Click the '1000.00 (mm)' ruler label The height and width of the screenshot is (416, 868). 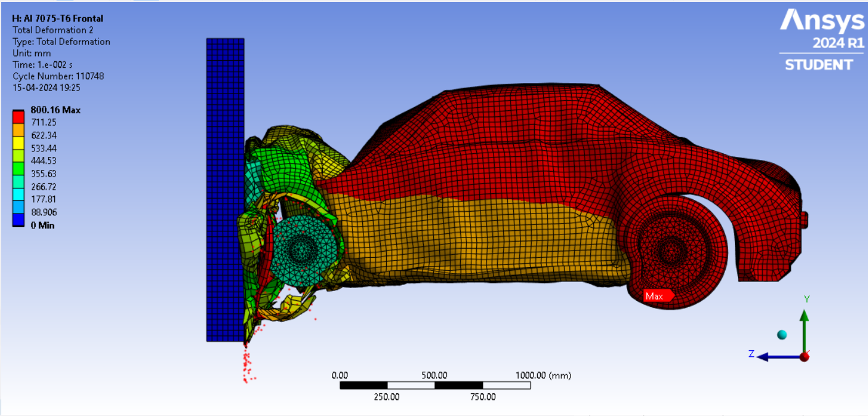point(542,375)
